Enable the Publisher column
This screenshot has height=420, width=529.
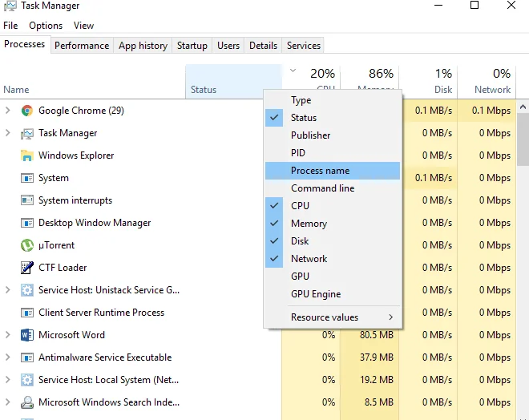pyautogui.click(x=333, y=135)
